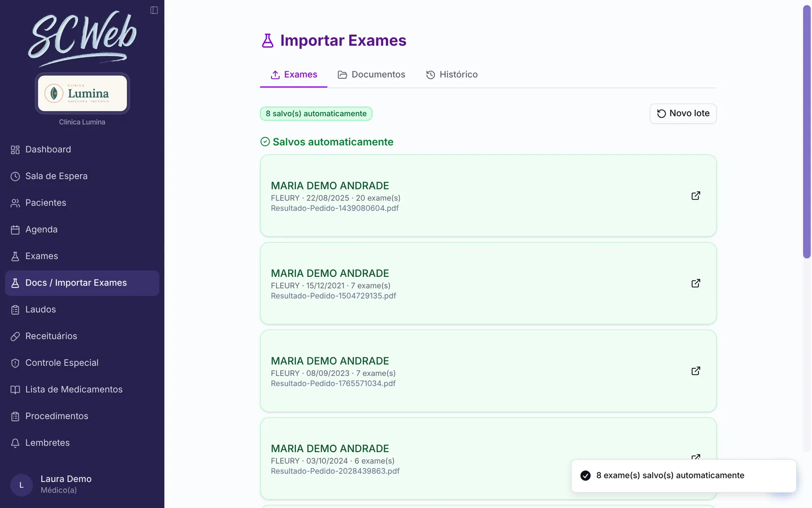The image size is (812, 508).
Task: Click the Lembretes bell icon
Action: coord(15,443)
